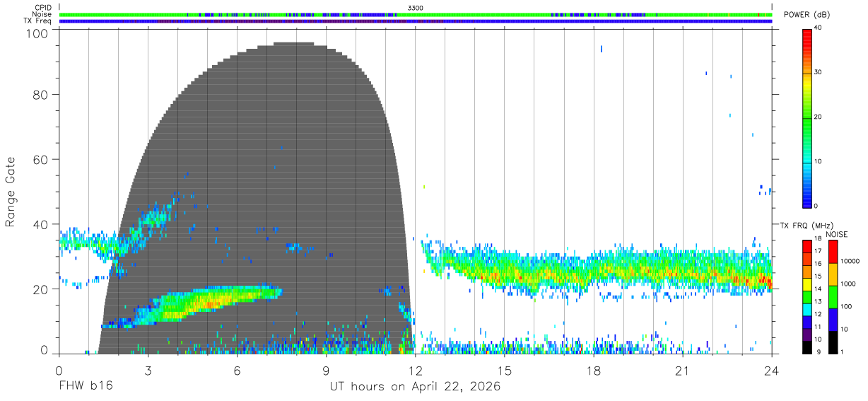868x401 pixels.
Task: Click the UT hours on April 22, 2026 label
Action: tap(415, 387)
